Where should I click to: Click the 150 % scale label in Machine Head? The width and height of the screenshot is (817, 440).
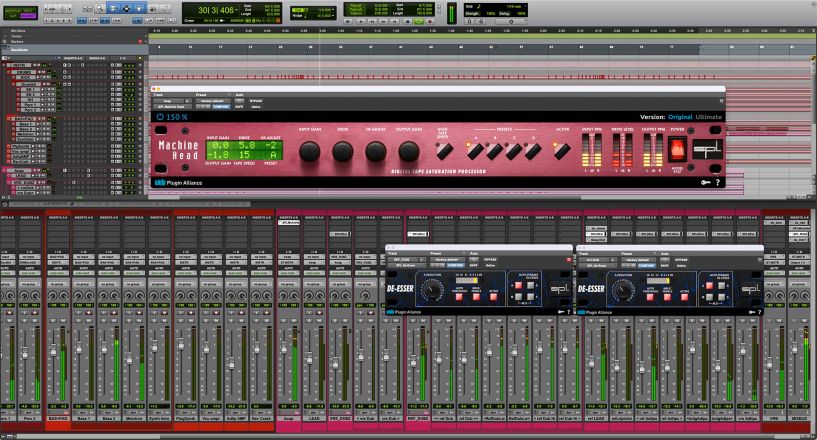pos(177,117)
